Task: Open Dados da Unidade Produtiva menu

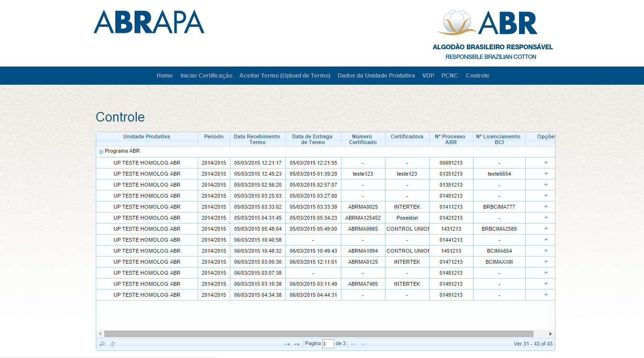Action: (x=376, y=76)
